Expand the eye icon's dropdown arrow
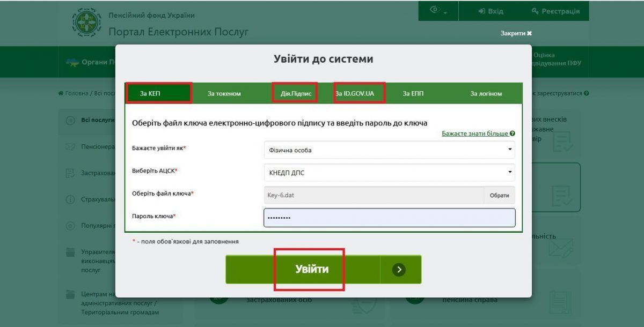 (445, 12)
